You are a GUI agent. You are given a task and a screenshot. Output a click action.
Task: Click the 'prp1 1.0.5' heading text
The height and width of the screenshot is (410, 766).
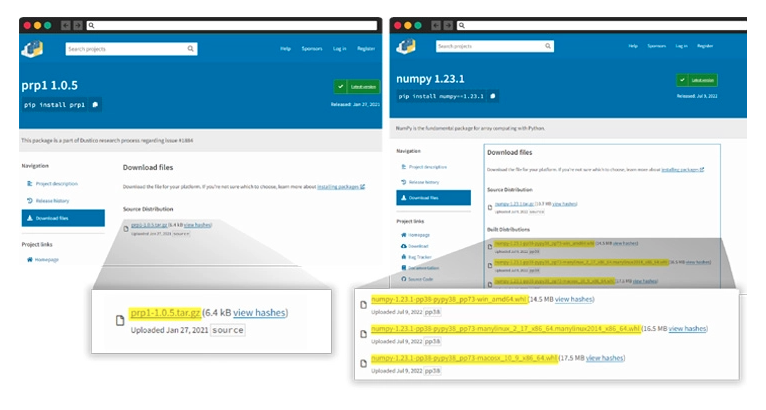click(x=49, y=86)
